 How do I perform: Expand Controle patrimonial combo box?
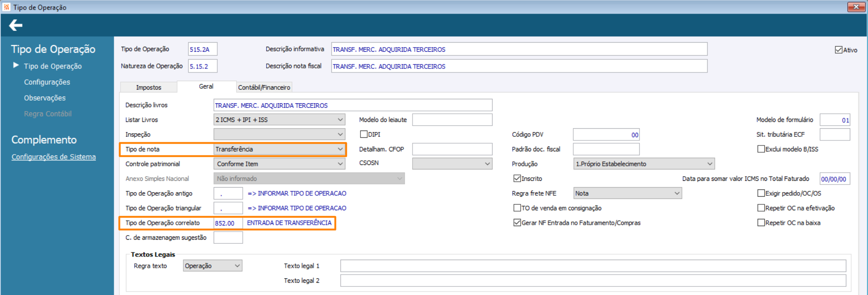[x=279, y=164]
